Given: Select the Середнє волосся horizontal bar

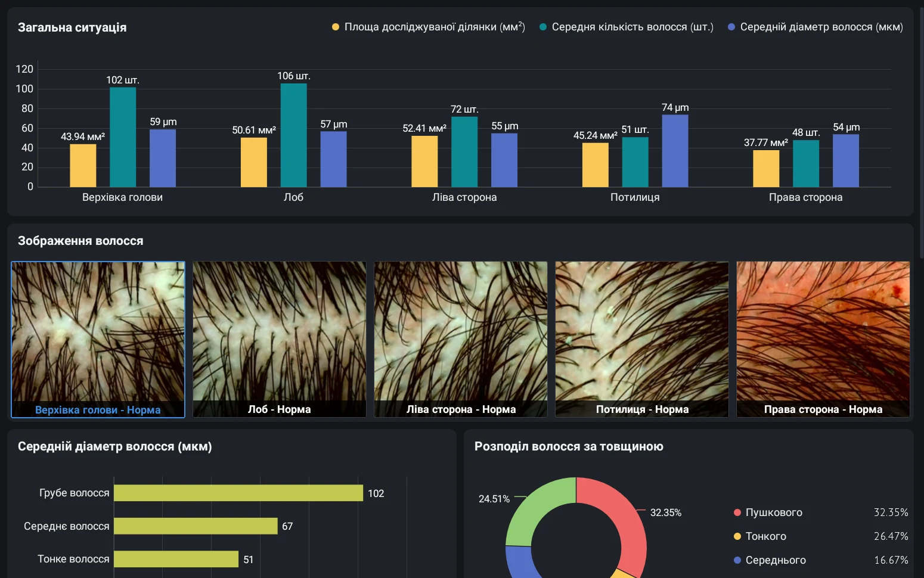Looking at the screenshot, I should click(x=196, y=526).
